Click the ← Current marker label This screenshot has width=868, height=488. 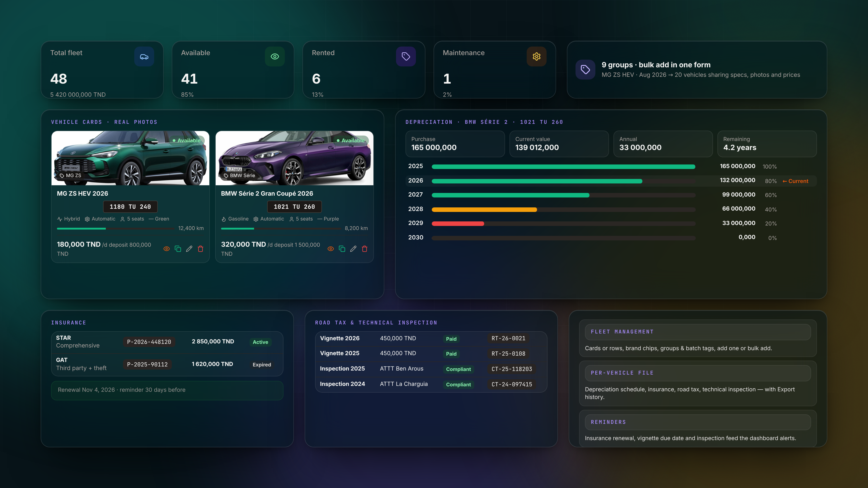(795, 181)
